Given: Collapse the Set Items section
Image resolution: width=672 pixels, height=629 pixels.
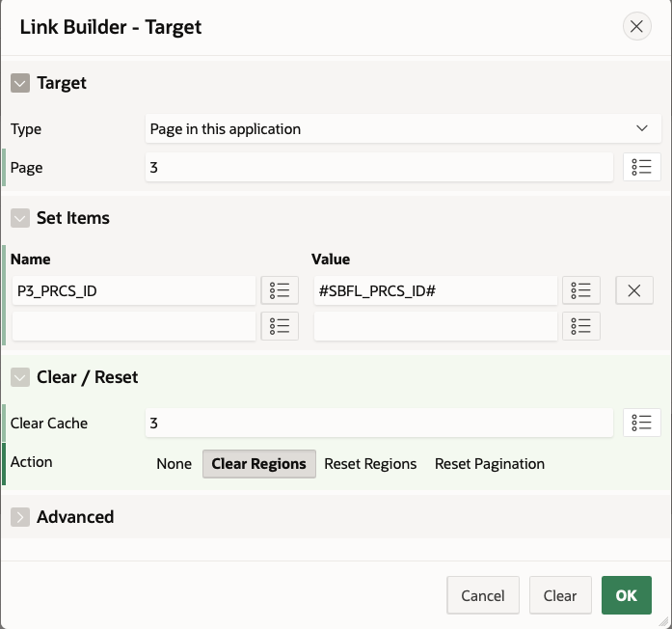Looking at the screenshot, I should tap(20, 218).
